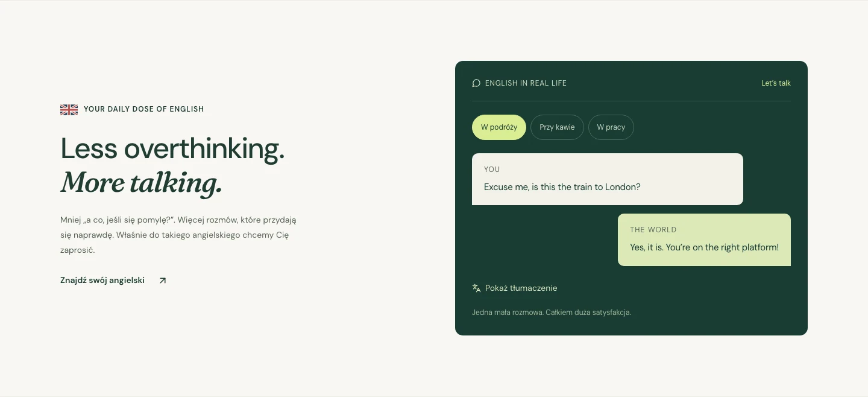
Task: Click the speech bubble icon in card header
Action: [476, 83]
